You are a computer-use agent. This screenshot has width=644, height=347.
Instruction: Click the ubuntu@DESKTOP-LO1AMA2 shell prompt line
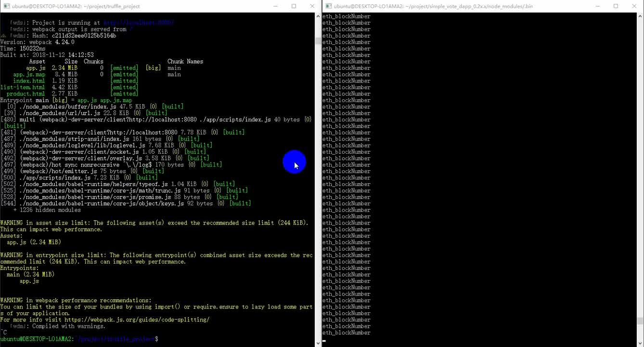pyautogui.click(x=79, y=339)
